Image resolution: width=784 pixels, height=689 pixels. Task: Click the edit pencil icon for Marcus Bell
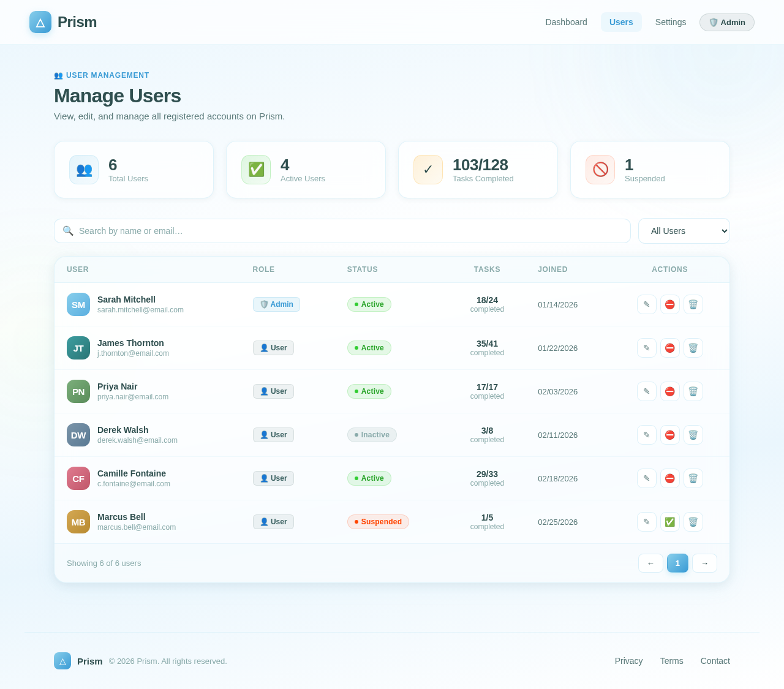646,522
